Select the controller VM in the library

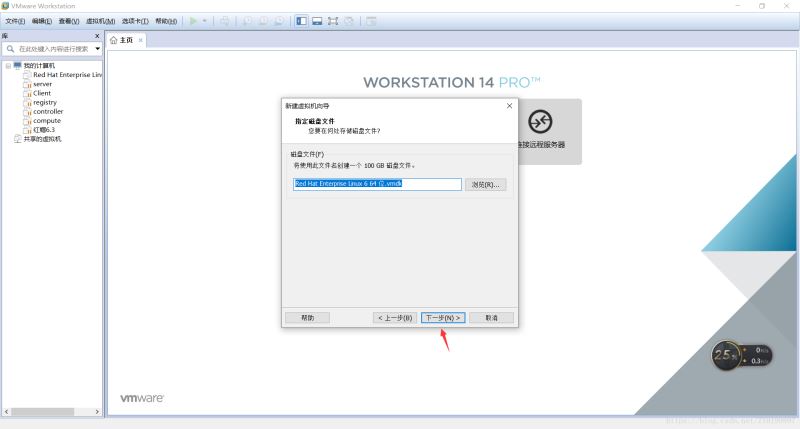(48, 112)
